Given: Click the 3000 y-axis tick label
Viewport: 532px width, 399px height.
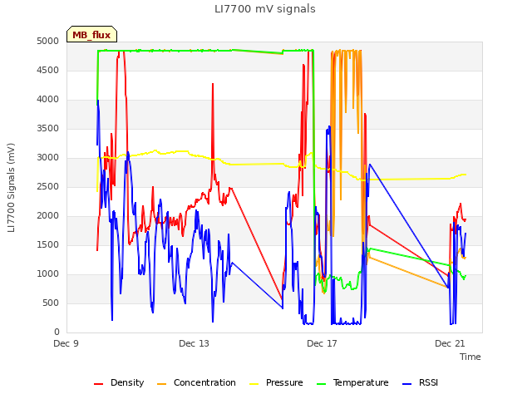Looking at the screenshot, I should pyautogui.click(x=48, y=157).
